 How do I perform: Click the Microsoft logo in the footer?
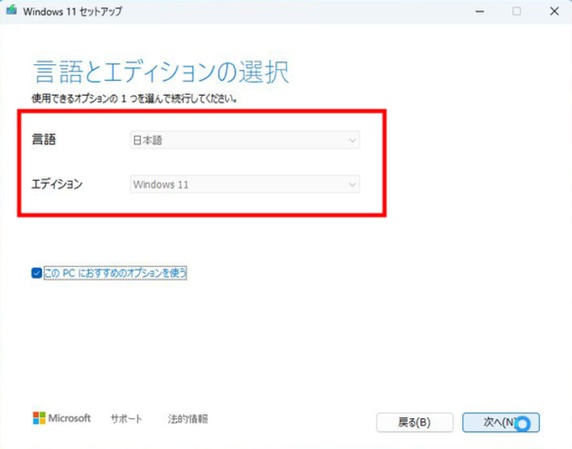point(62,418)
